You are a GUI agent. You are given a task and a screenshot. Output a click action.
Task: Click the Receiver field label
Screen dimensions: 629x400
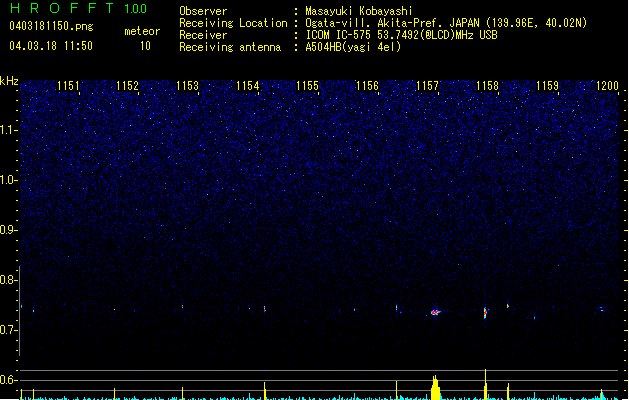coord(203,35)
